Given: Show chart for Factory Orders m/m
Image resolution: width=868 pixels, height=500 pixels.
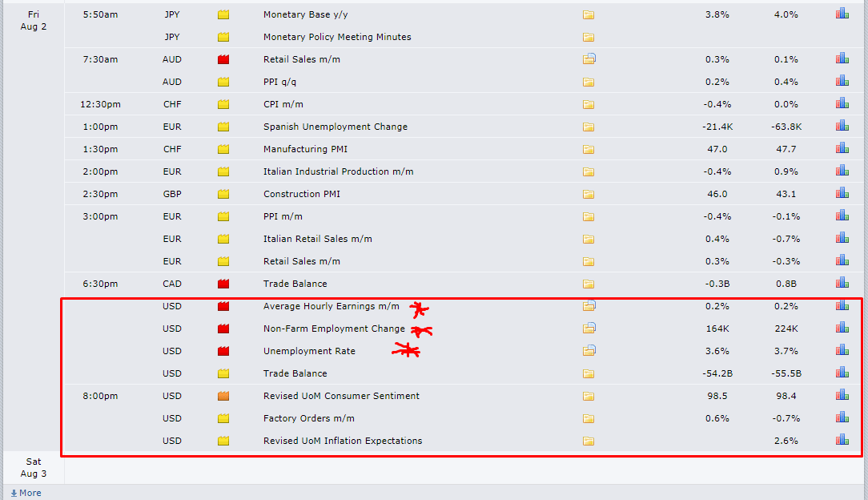Looking at the screenshot, I should [x=842, y=417].
